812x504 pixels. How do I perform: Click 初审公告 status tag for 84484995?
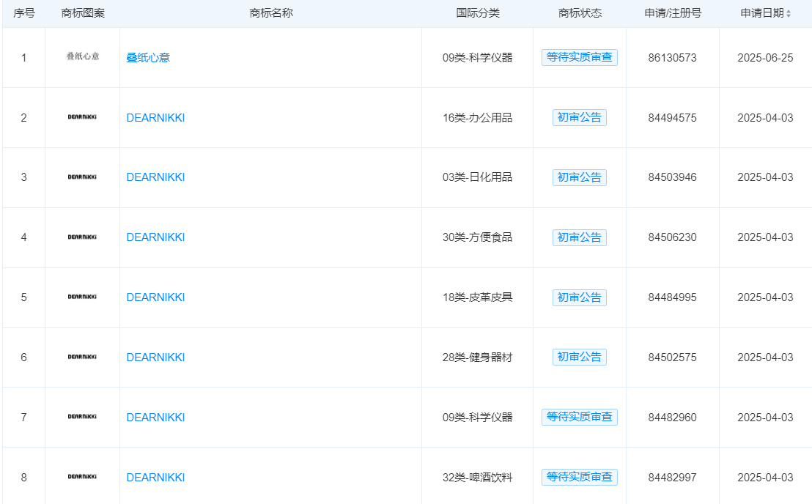tap(580, 297)
